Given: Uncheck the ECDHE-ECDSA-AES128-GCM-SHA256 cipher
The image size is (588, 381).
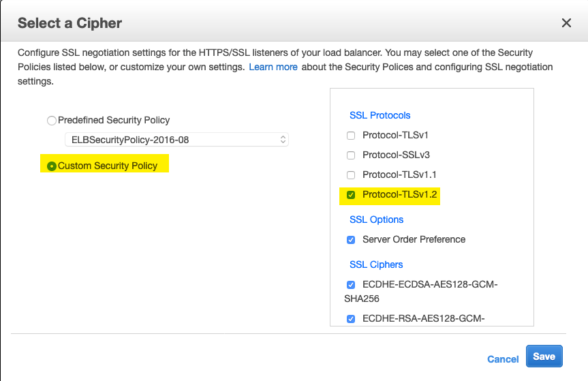Looking at the screenshot, I should [x=351, y=285].
